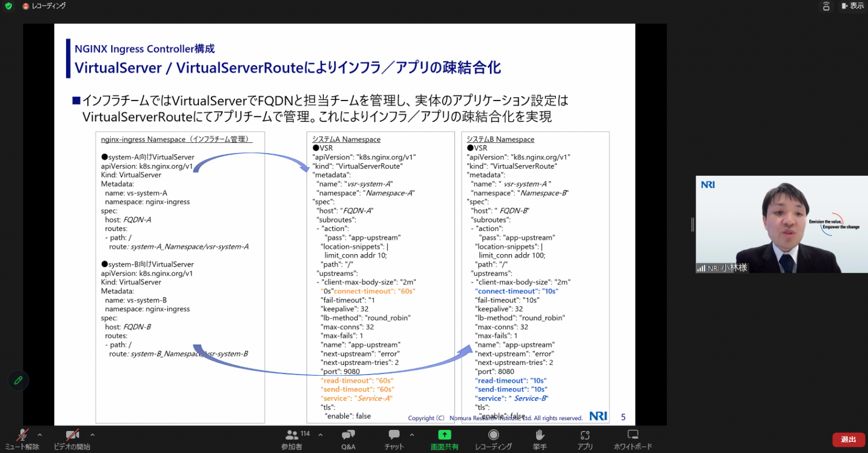Click the wireless casting icon beside 表示

click(826, 6)
